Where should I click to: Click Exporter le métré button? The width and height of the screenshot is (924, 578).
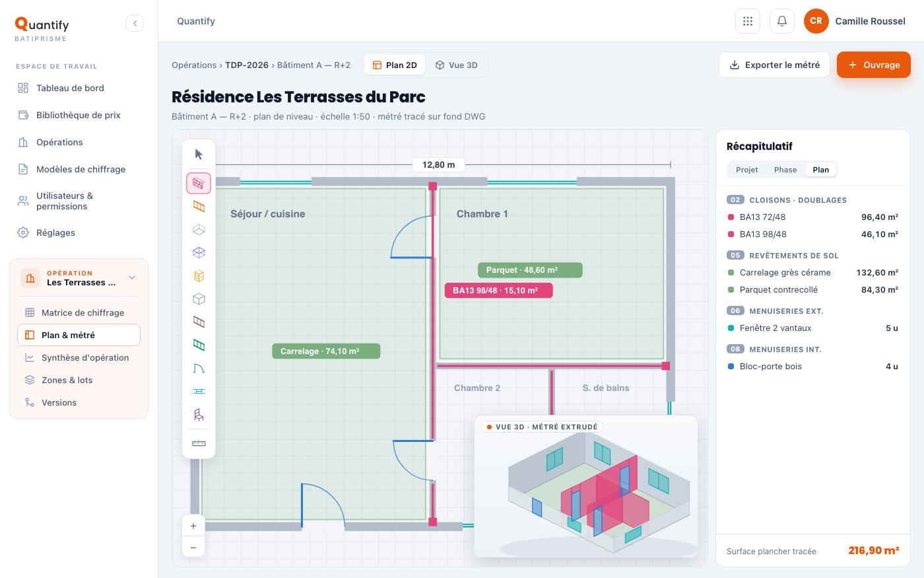coord(774,65)
